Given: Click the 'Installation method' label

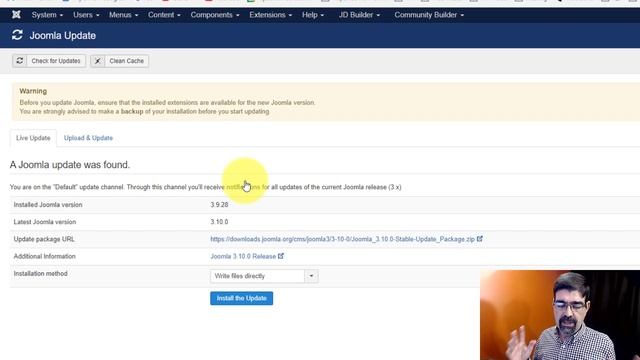Looking at the screenshot, I should tap(40, 273).
